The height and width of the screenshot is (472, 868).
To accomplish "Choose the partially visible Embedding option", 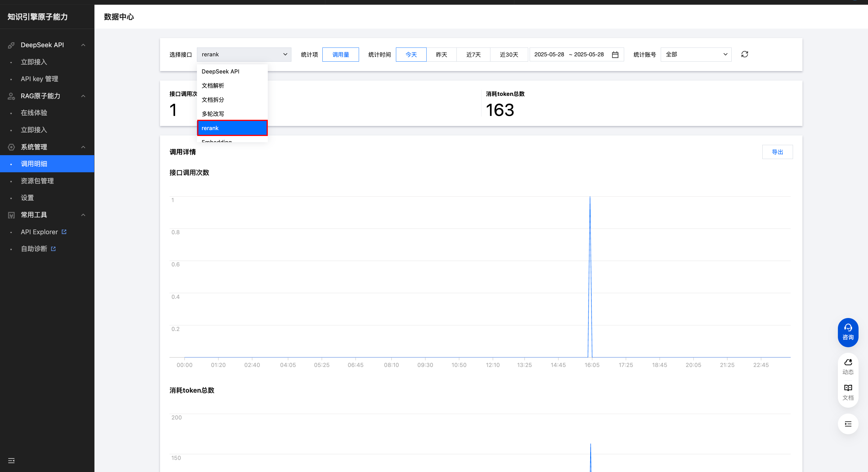I will tap(232, 139).
